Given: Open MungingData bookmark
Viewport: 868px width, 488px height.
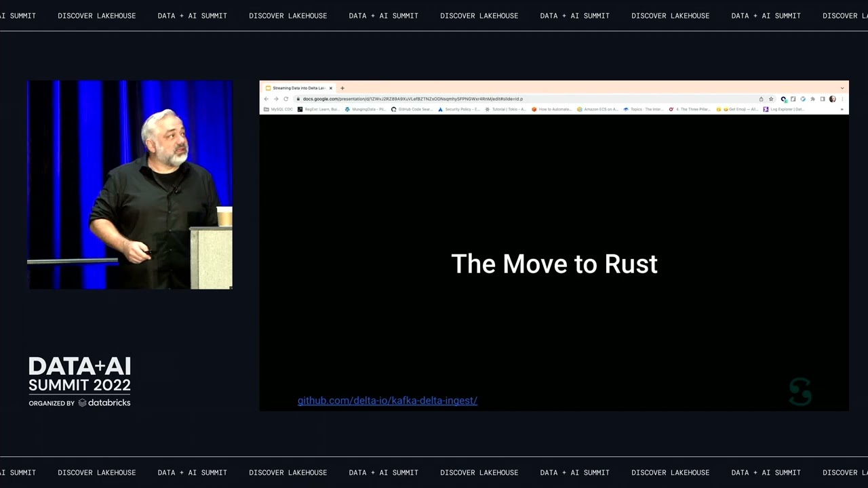Looking at the screenshot, I should pyautogui.click(x=366, y=109).
